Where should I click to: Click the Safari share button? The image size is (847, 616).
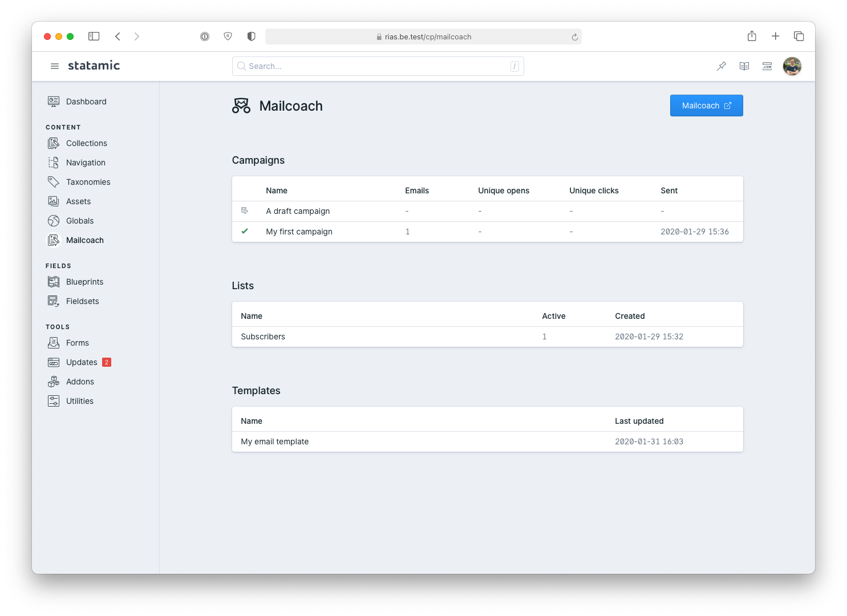click(752, 36)
